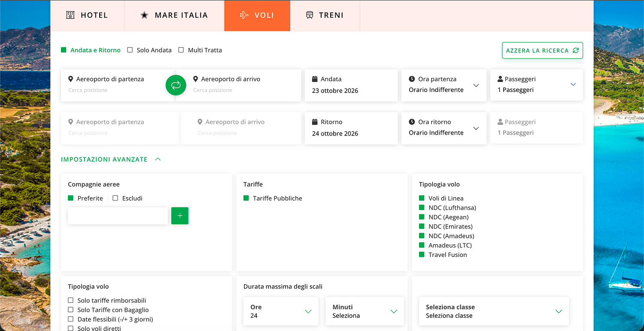Click the airplane icon in Voli tab
The width and height of the screenshot is (644, 331).
(244, 15)
